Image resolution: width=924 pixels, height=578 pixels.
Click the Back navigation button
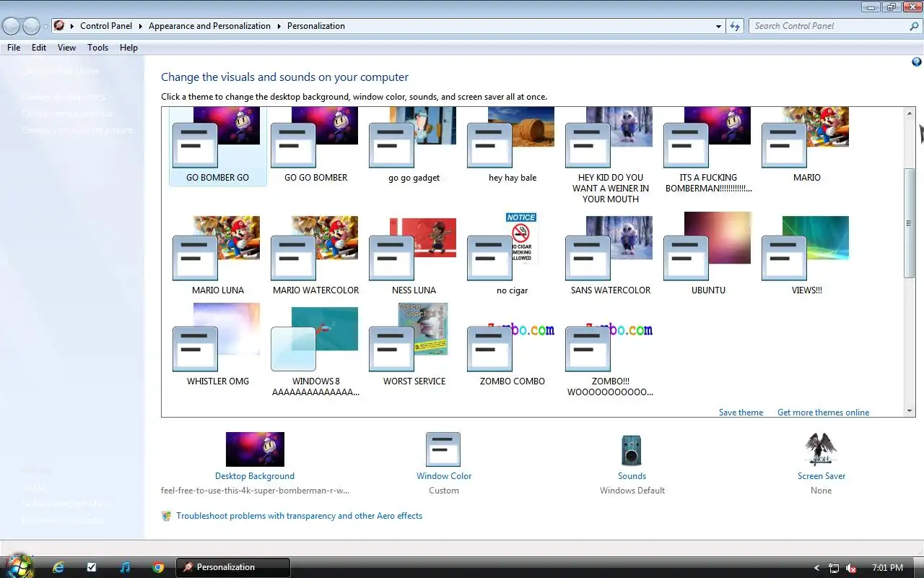pyautogui.click(x=12, y=26)
